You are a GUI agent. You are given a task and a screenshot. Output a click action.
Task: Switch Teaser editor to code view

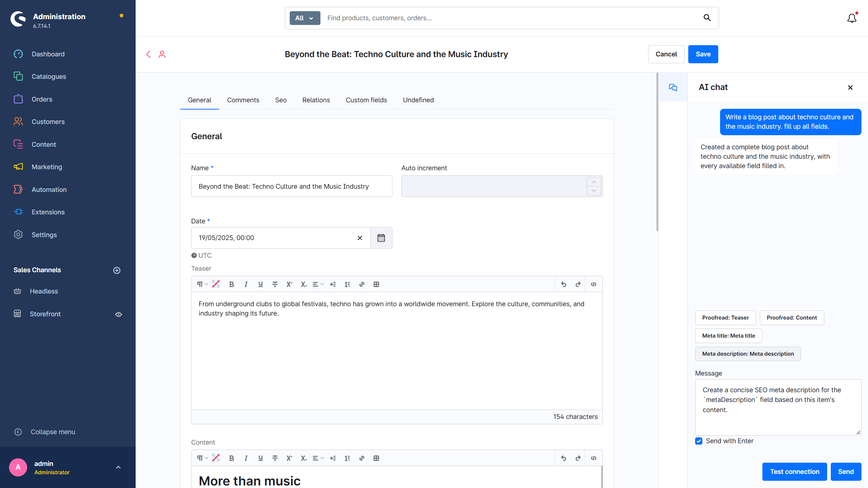[593, 284]
